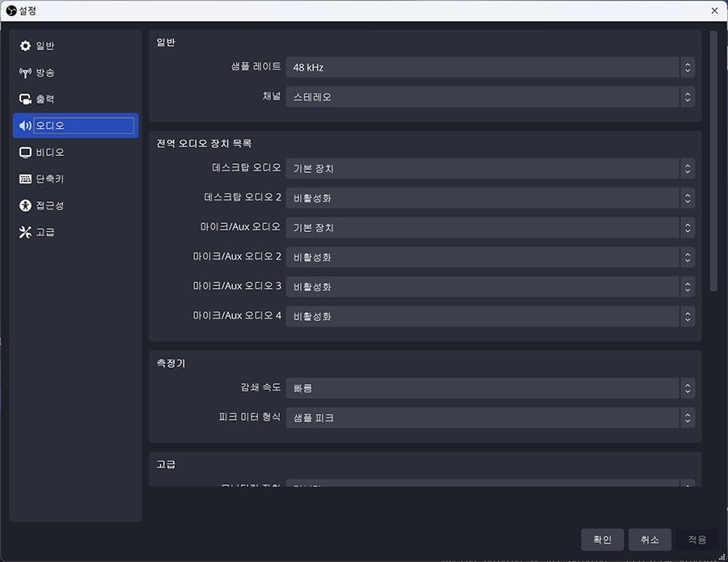Click the 적용 button
The image size is (728, 562).
(697, 539)
